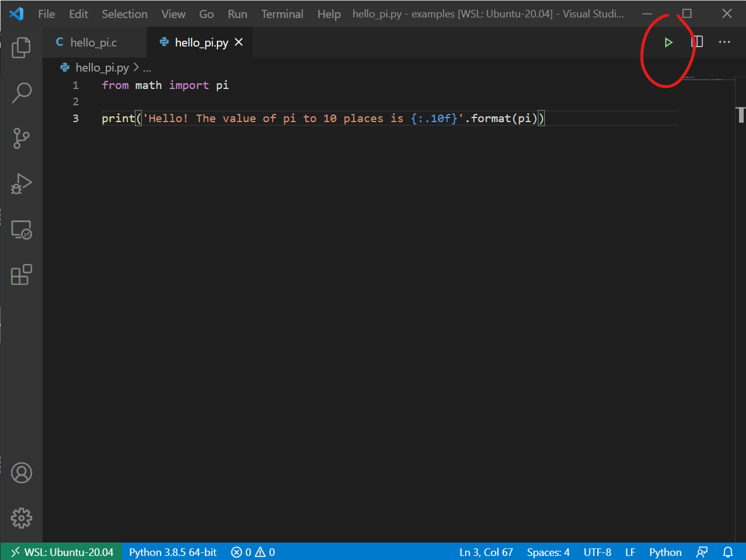Open WSL: Ubuntu-20.04 remote menu
The image size is (746, 560).
click(62, 552)
